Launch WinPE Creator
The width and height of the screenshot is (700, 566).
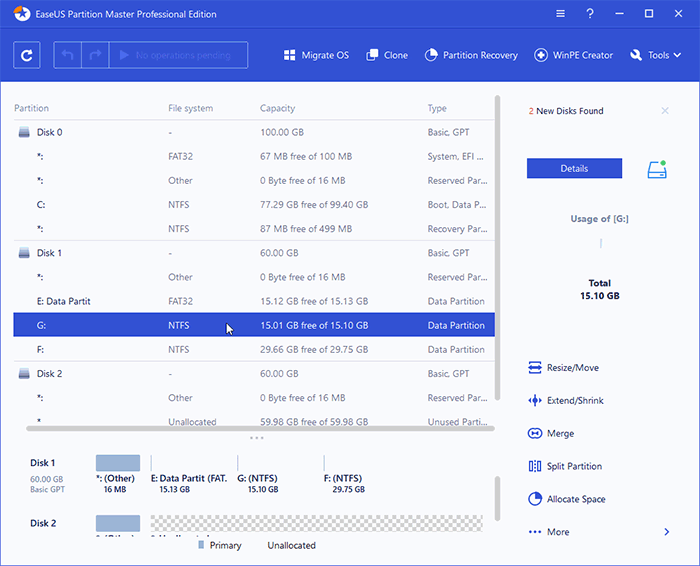click(542, 55)
